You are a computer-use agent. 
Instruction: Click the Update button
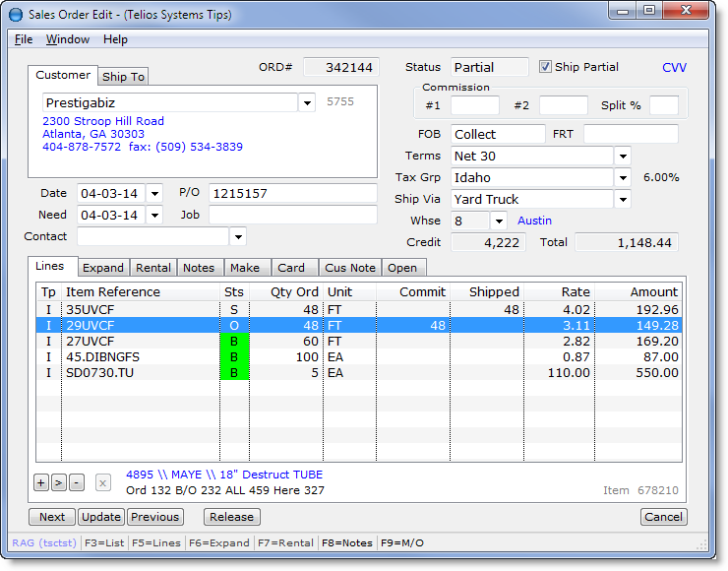[x=101, y=517]
